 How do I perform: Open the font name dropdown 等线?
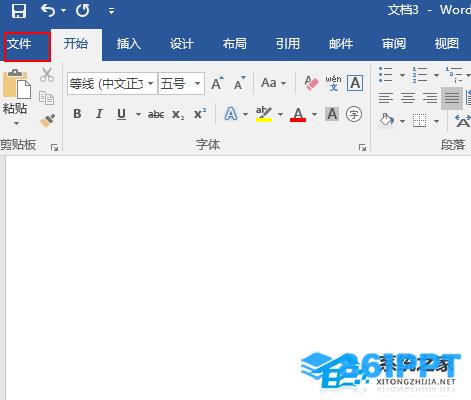[112, 83]
